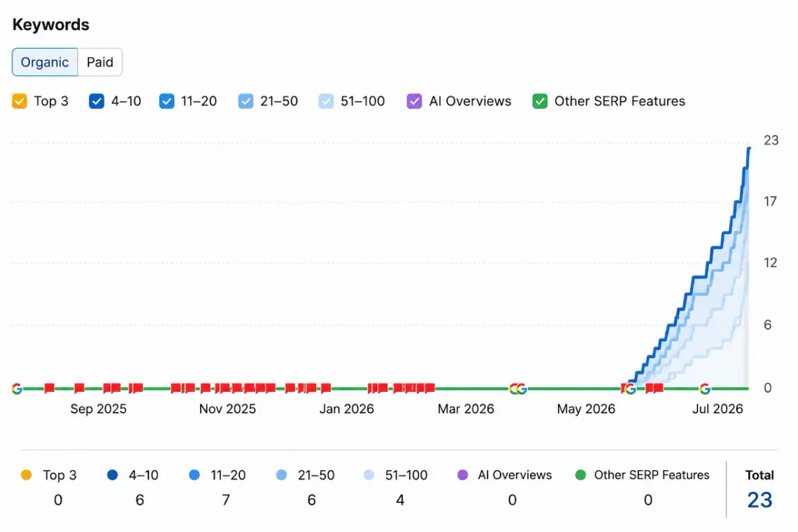Switch to the Organic keywords tab
798x532 pixels.
(45, 63)
